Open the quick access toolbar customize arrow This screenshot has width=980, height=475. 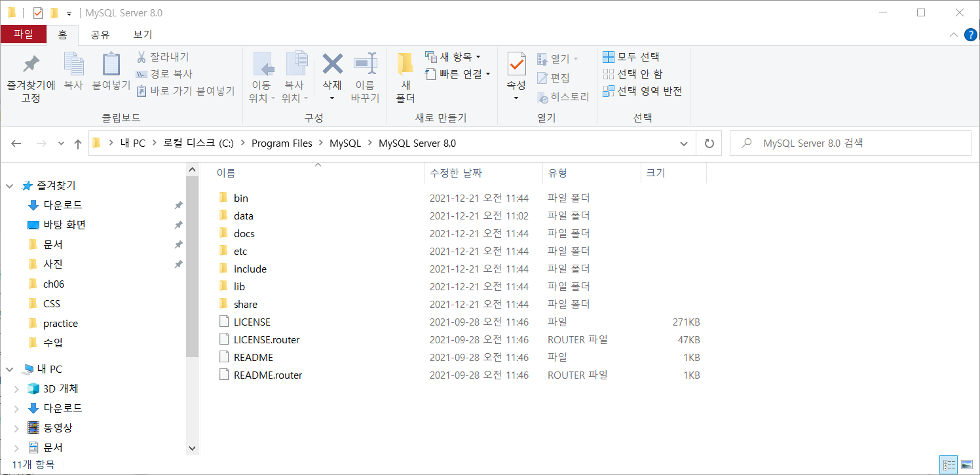click(x=69, y=13)
